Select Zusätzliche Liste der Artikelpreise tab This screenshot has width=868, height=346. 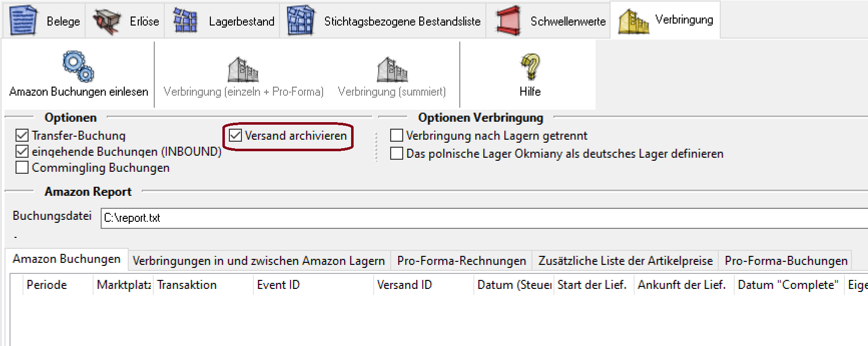pos(625,261)
